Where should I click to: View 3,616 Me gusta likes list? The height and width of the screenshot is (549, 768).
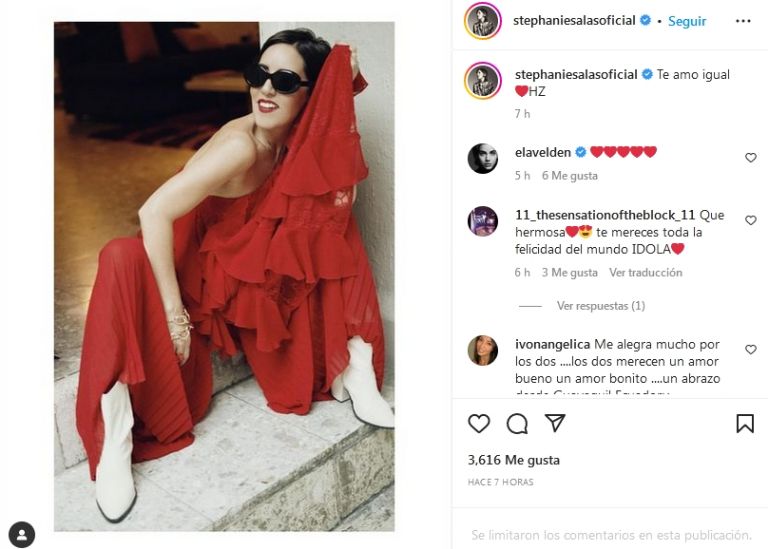tap(513, 460)
